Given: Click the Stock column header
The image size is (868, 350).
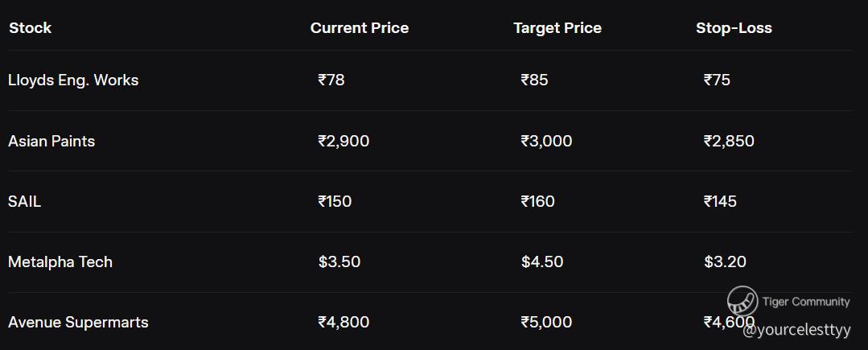Looking at the screenshot, I should tap(30, 28).
